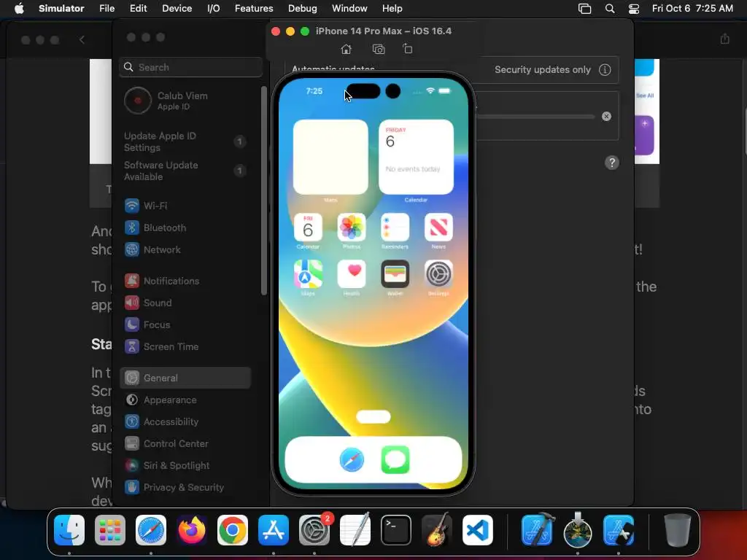Select Appearance in System Settings sidebar
The height and width of the screenshot is (560, 747).
tap(185, 400)
